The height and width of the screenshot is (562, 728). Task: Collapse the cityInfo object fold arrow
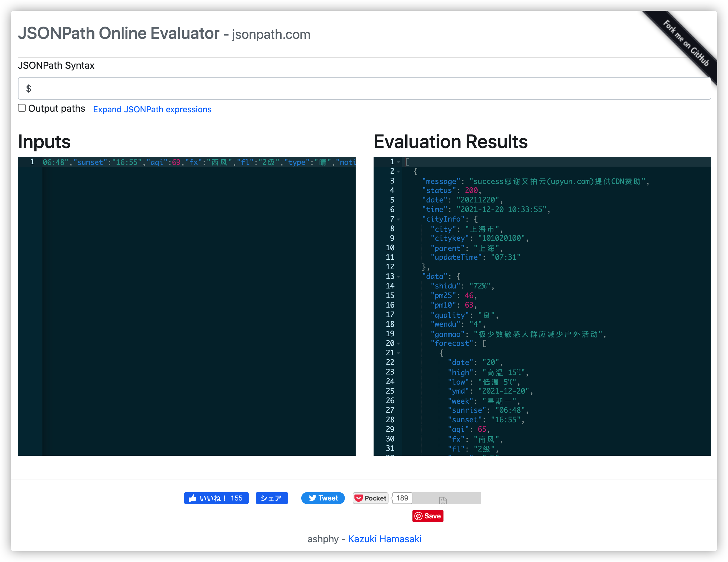click(398, 219)
